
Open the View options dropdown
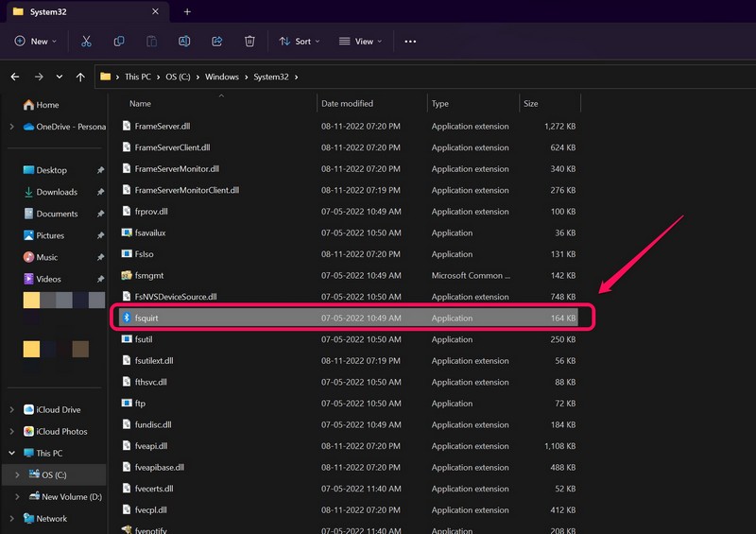(360, 42)
